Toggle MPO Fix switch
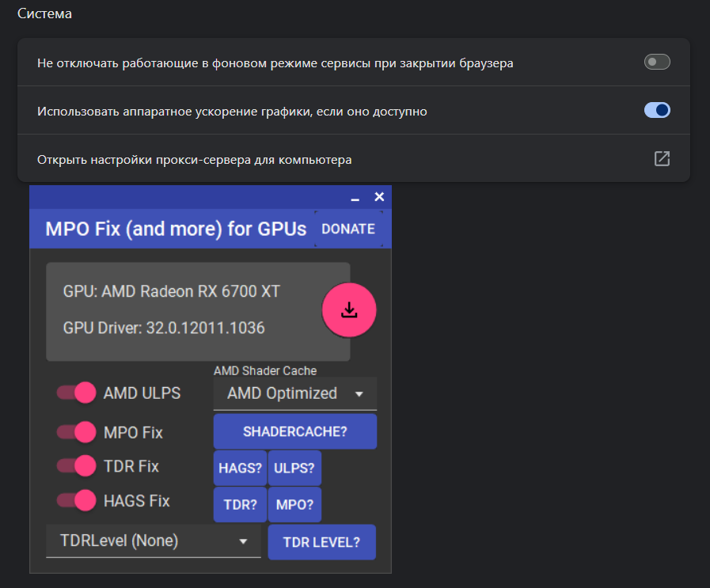Image resolution: width=710 pixels, height=588 pixels. 76,432
